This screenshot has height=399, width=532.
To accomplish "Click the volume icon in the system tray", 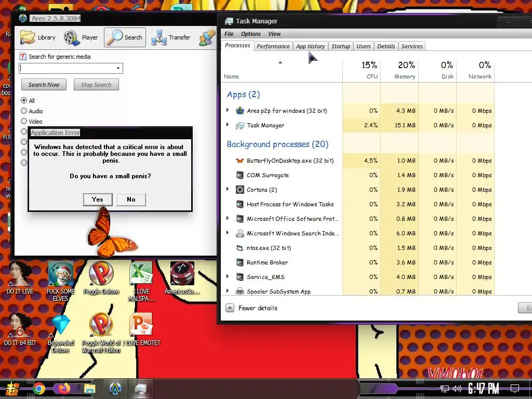I will [457, 389].
